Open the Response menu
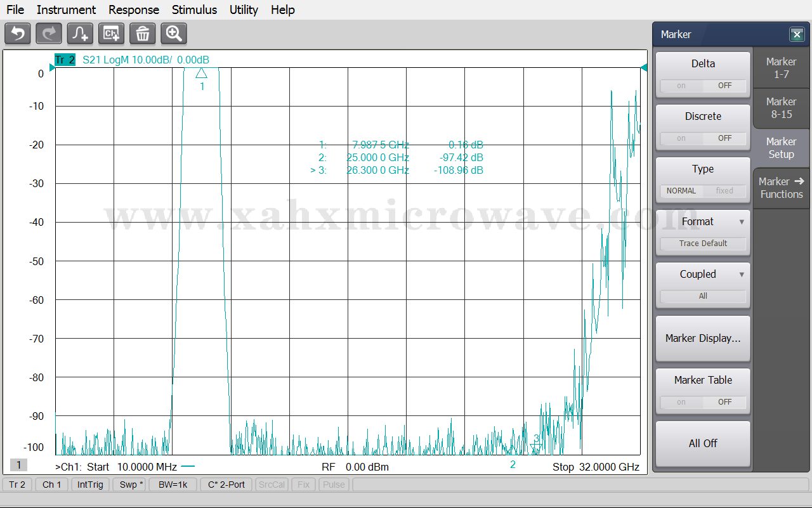Screen dimensions: 812x508 [134, 10]
